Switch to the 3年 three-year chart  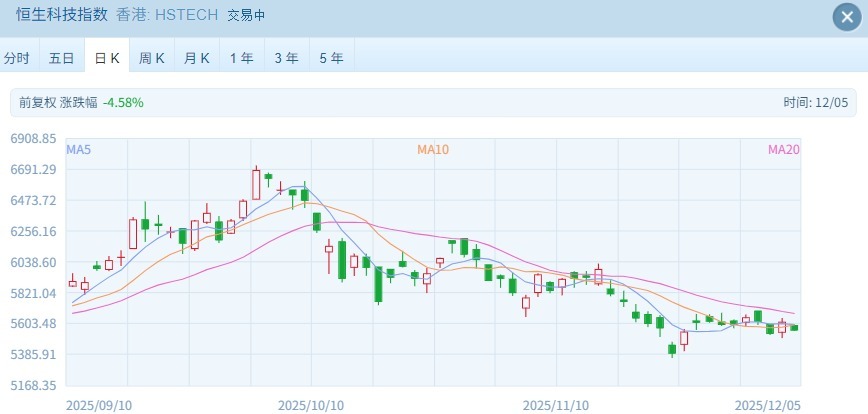coord(287,58)
